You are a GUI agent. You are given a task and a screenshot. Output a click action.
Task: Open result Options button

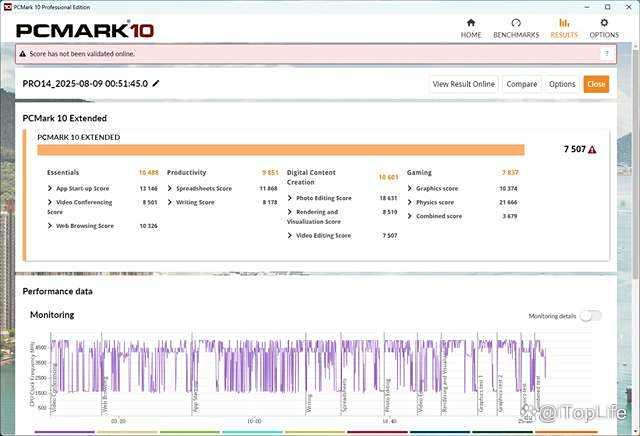click(x=562, y=84)
